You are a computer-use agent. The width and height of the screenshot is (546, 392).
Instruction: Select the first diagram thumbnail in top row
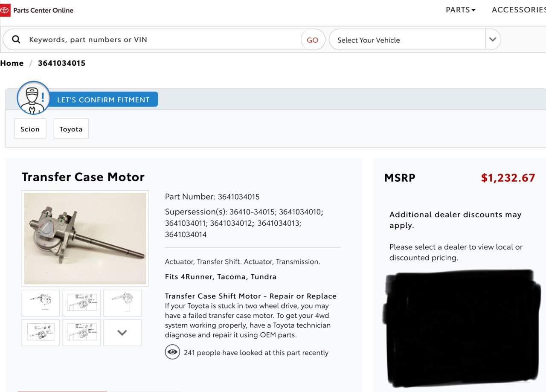[x=41, y=303]
